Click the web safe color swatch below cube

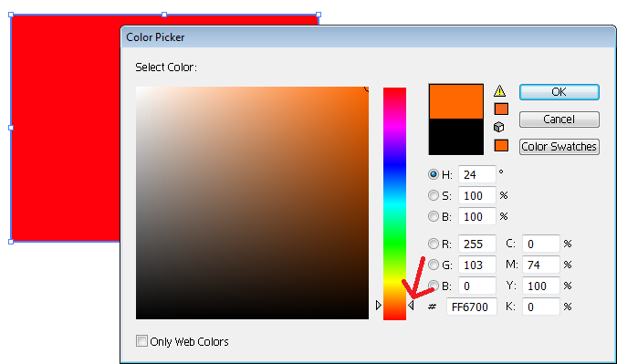(x=501, y=145)
